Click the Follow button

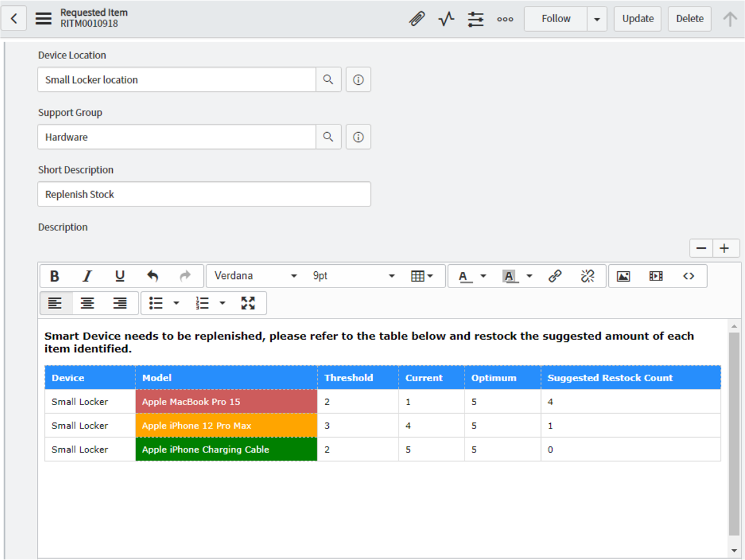click(556, 19)
